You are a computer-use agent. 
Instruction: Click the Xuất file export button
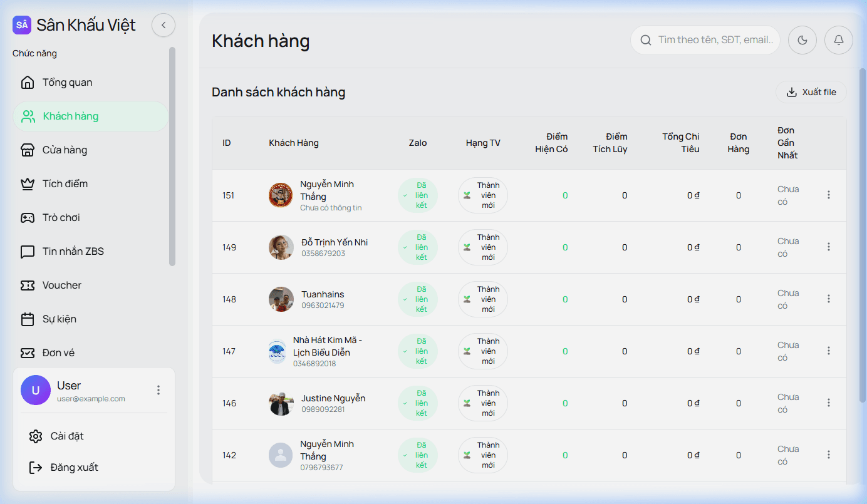[x=811, y=92]
